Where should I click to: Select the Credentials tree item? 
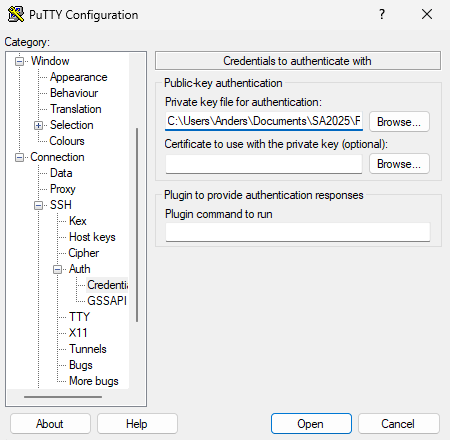pos(107,285)
